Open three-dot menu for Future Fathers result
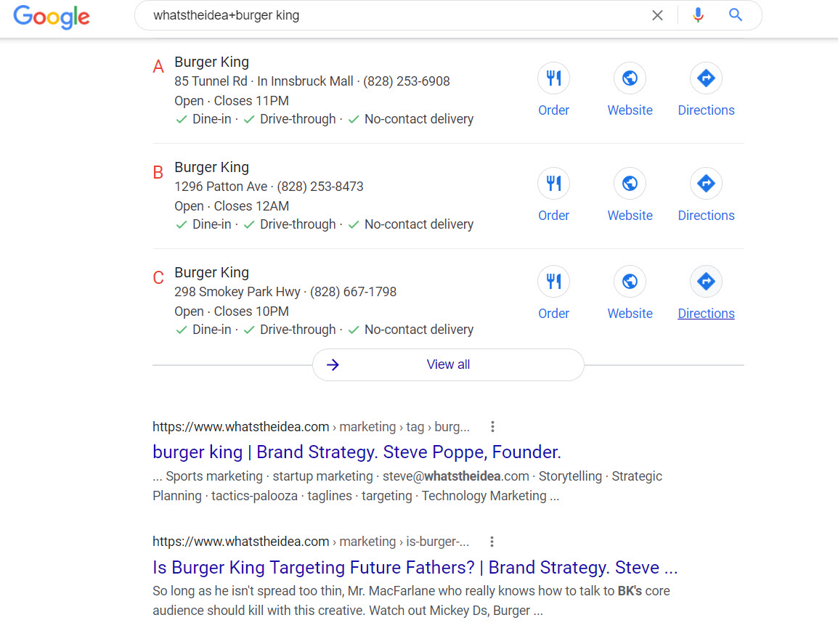 (492, 542)
